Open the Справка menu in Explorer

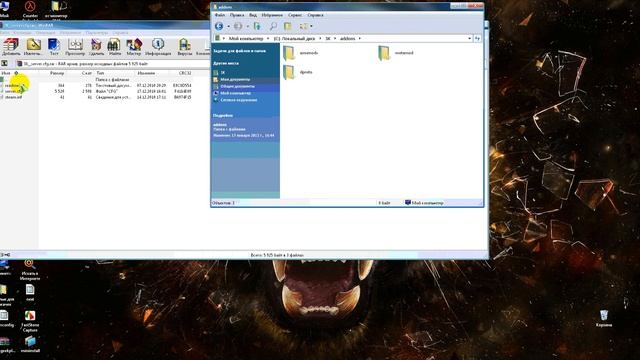(x=316, y=15)
